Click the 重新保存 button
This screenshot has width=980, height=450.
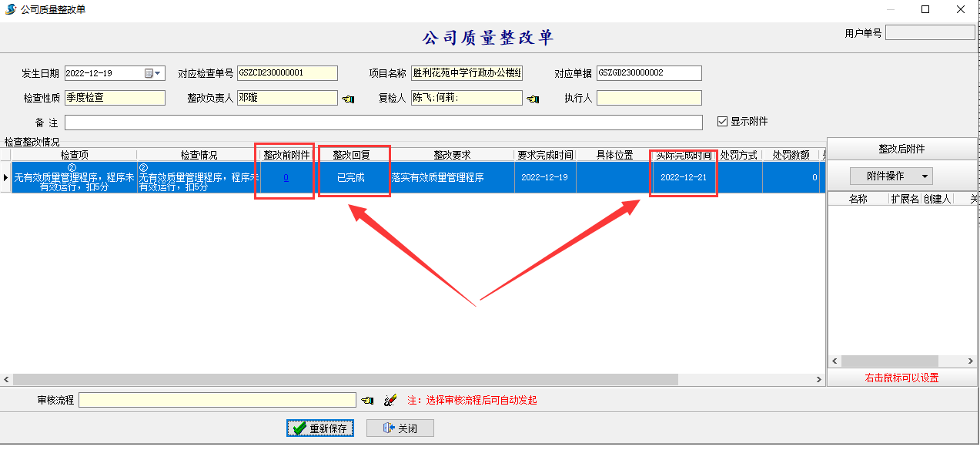320,428
